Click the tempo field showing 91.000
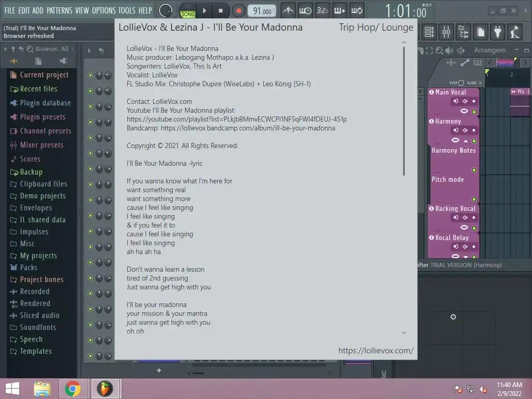This screenshot has height=399, width=532. tap(262, 11)
